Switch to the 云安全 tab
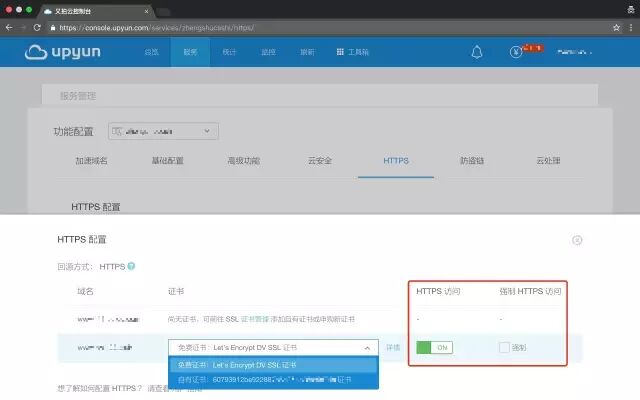Image resolution: width=640 pixels, height=400 pixels. pyautogui.click(x=320, y=161)
